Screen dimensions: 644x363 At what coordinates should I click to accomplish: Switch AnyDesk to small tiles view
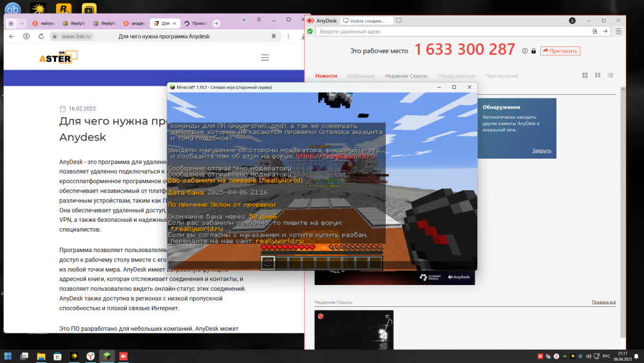tap(598, 75)
